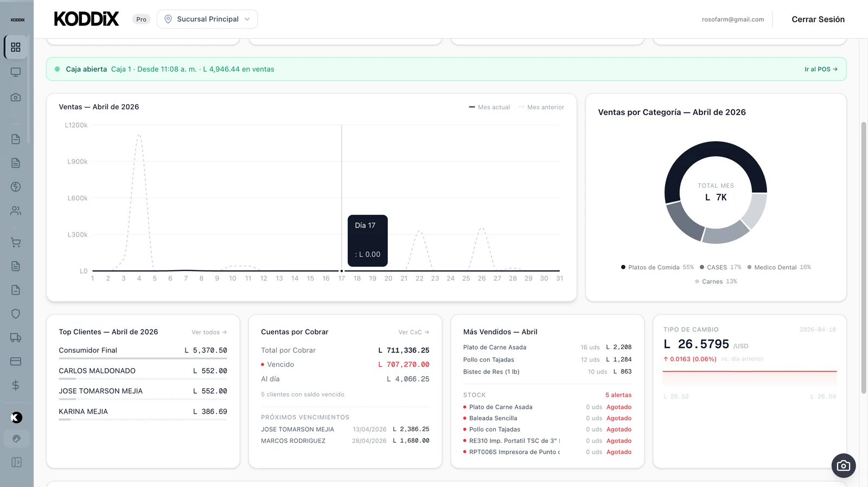Open Ver CxC in Cuentas por Cobrar
The width and height of the screenshot is (868, 487).
coord(413,332)
